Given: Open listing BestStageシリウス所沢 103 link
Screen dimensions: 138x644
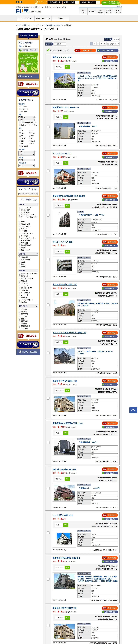Looking at the screenshot, I should click(x=69, y=333).
